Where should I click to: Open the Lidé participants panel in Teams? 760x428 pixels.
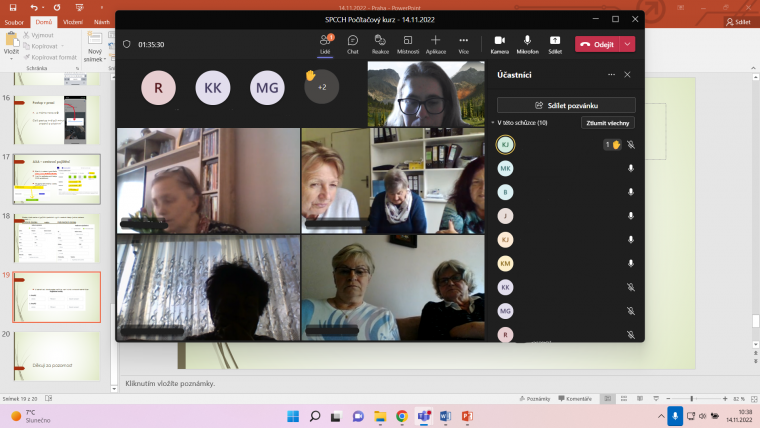[x=325, y=44]
